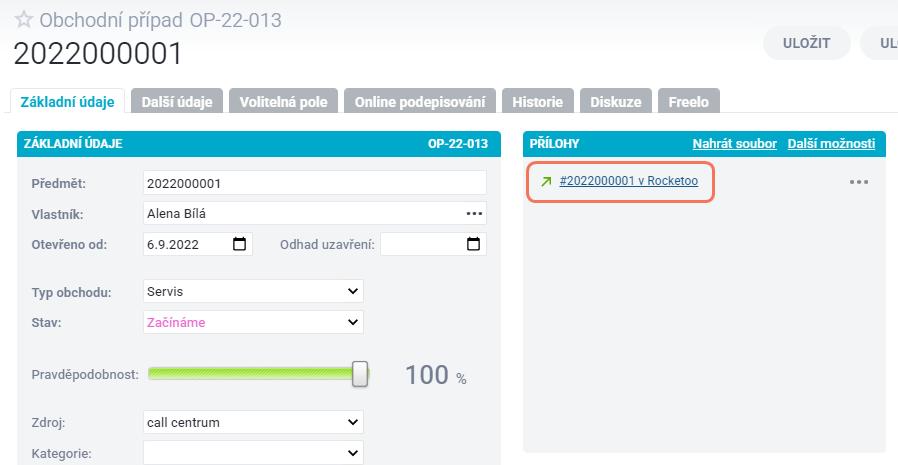Open owner selector dots next to Alena Bílá
The width and height of the screenshot is (898, 465).
tap(474, 214)
